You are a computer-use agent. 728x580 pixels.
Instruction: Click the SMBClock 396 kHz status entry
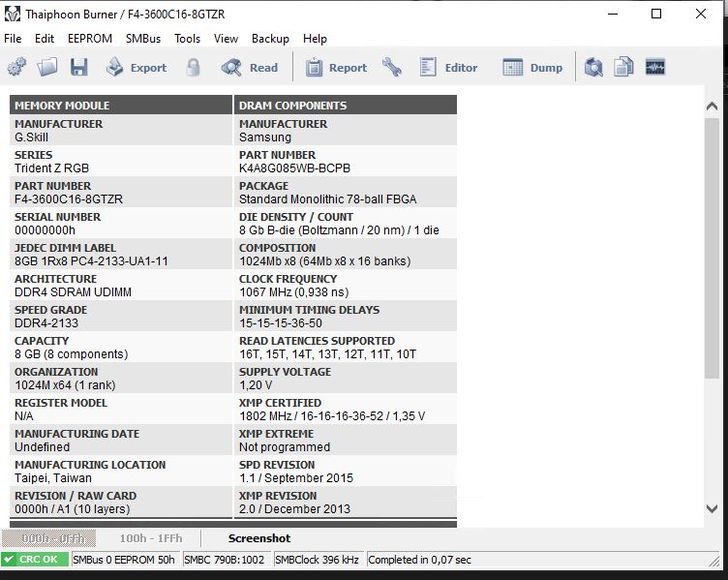coord(318,560)
